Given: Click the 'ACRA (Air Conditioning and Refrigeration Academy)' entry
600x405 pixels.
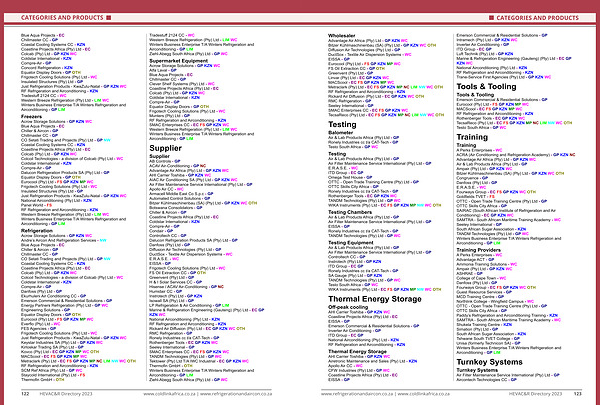Looking at the screenshot, I should (516, 155).
